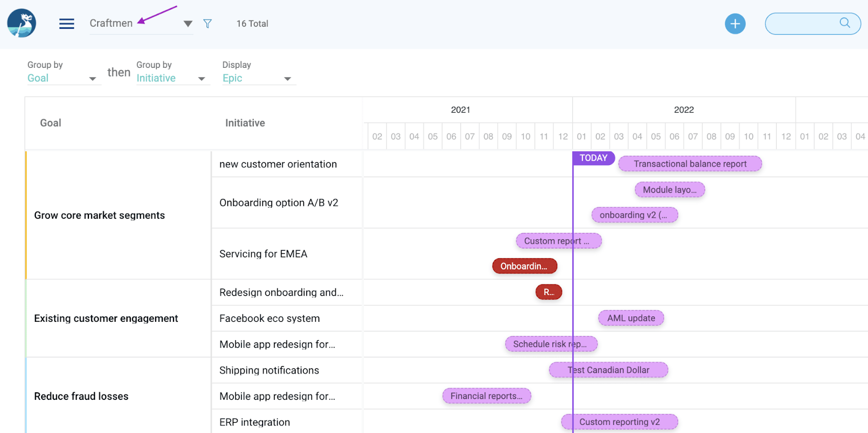Viewport: 868px width, 433px height.
Task: Select the Existing customer engagement goal
Action: coord(106,319)
